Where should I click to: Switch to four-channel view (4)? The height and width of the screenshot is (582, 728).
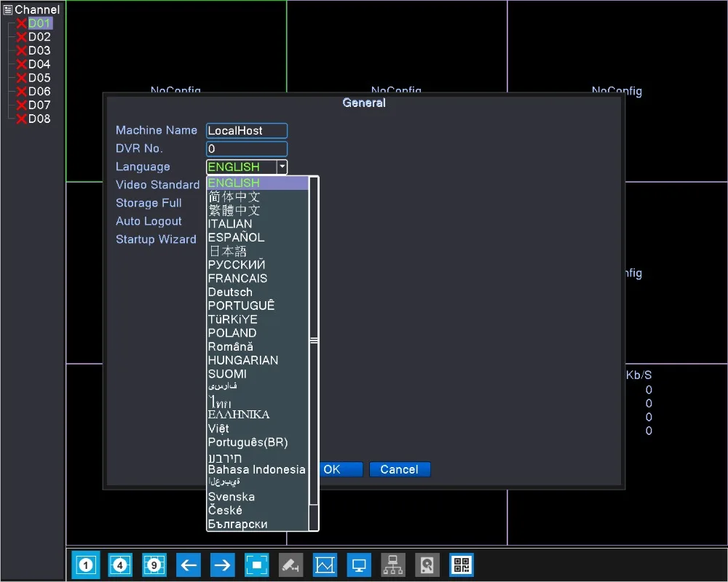pyautogui.click(x=120, y=565)
